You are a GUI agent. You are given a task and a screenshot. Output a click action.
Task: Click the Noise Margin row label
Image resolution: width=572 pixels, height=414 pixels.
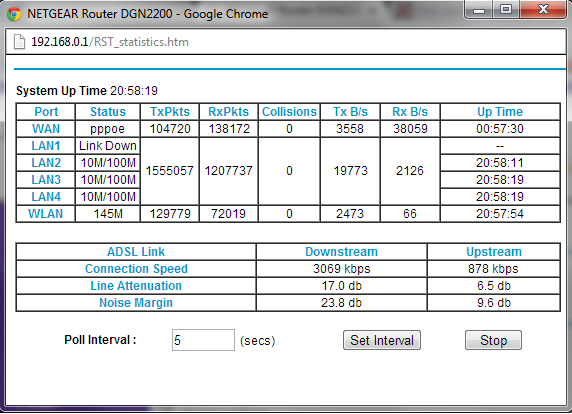136,303
